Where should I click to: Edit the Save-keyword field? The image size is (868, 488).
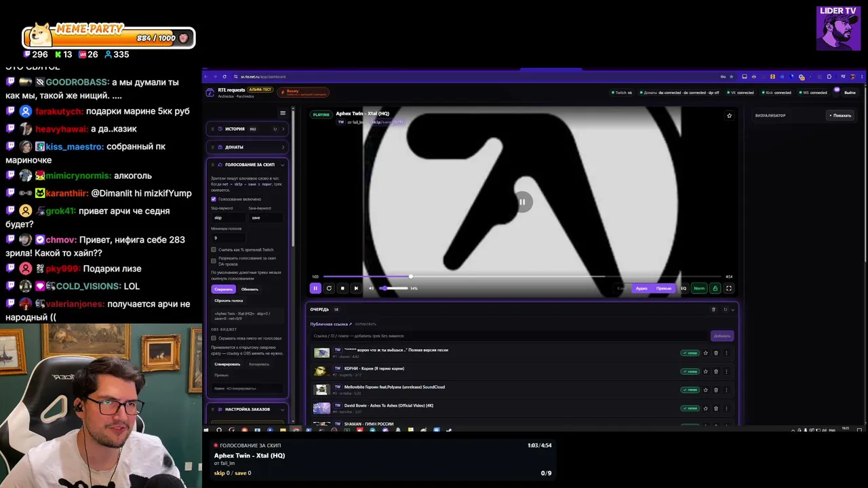266,218
